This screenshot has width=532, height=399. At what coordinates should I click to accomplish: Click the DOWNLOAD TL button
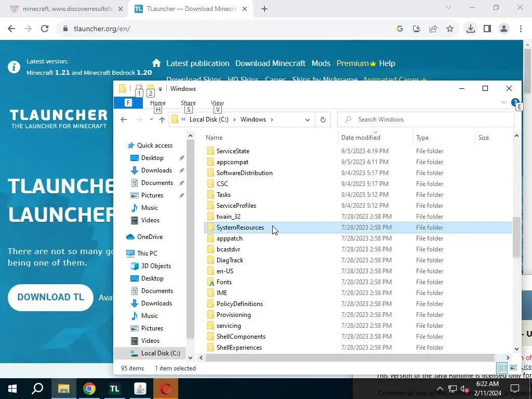point(50,297)
